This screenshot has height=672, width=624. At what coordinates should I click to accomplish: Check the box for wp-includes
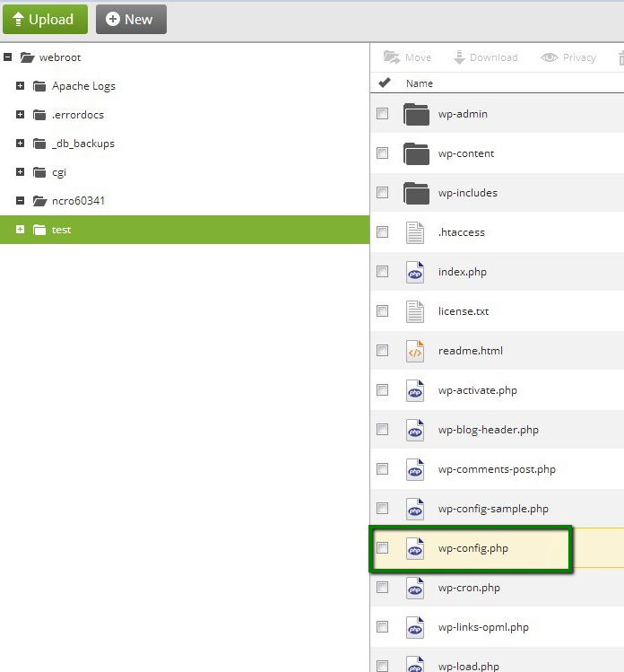[x=383, y=192]
